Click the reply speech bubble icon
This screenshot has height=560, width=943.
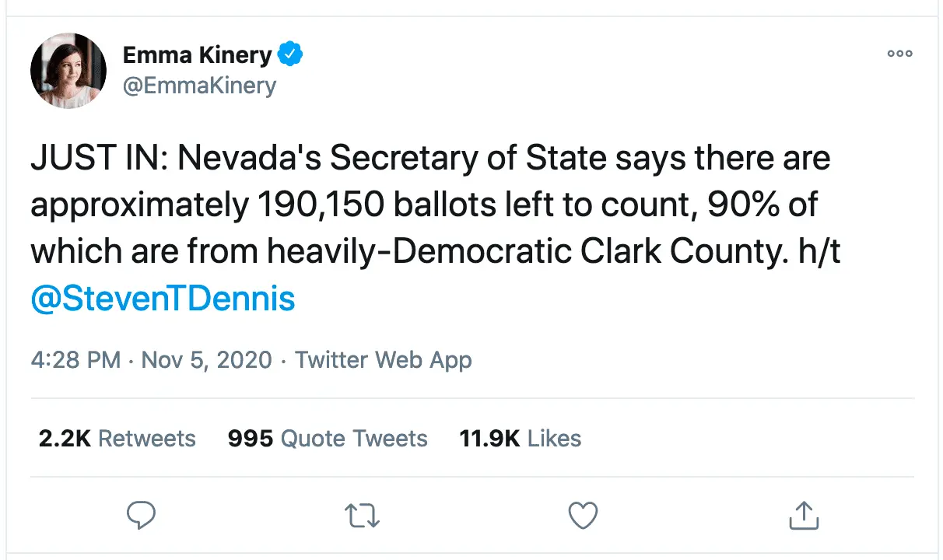(x=140, y=515)
